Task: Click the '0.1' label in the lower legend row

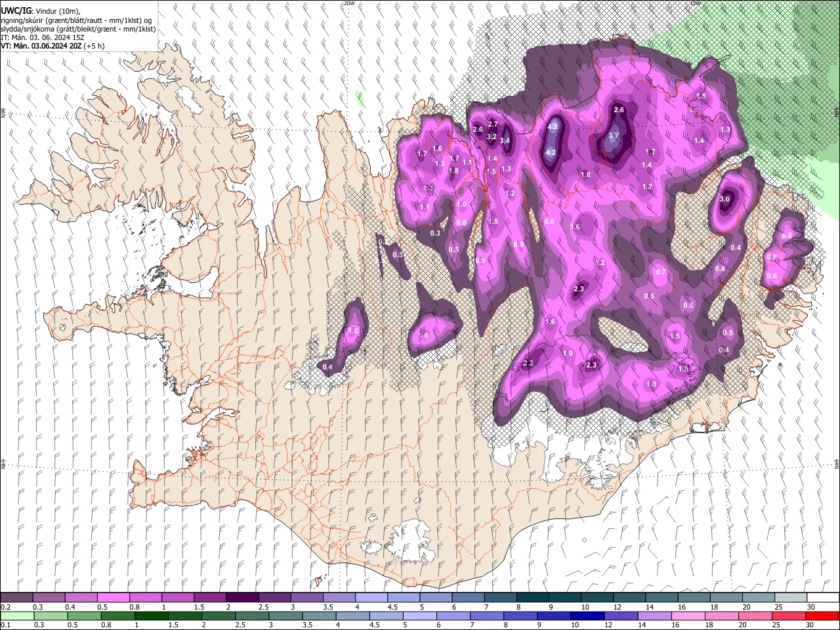Action: (x=6, y=625)
